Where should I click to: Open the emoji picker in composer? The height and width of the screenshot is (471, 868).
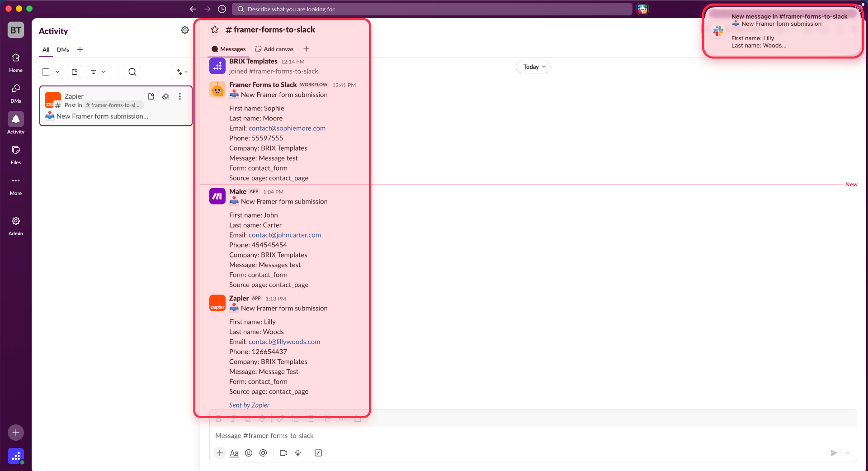[249, 453]
